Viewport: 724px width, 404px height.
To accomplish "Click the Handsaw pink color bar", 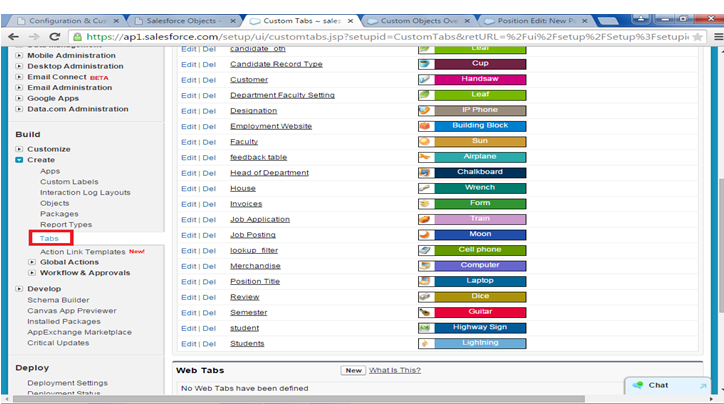I will point(480,79).
